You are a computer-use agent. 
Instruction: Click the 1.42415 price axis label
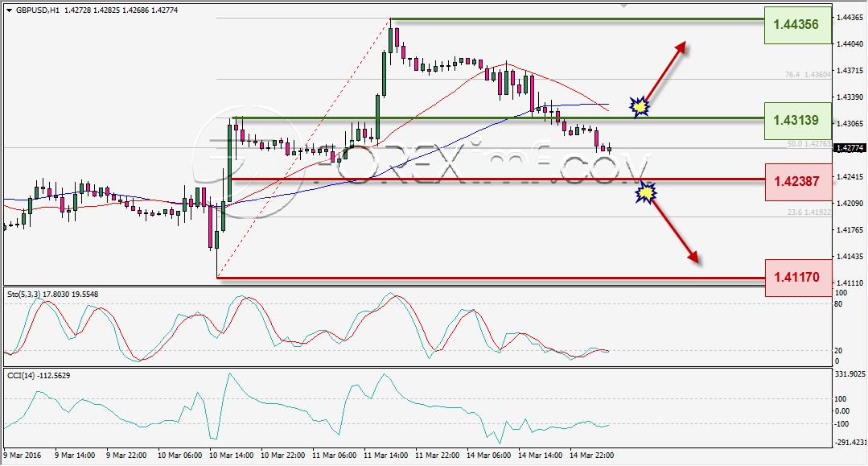pyautogui.click(x=849, y=177)
